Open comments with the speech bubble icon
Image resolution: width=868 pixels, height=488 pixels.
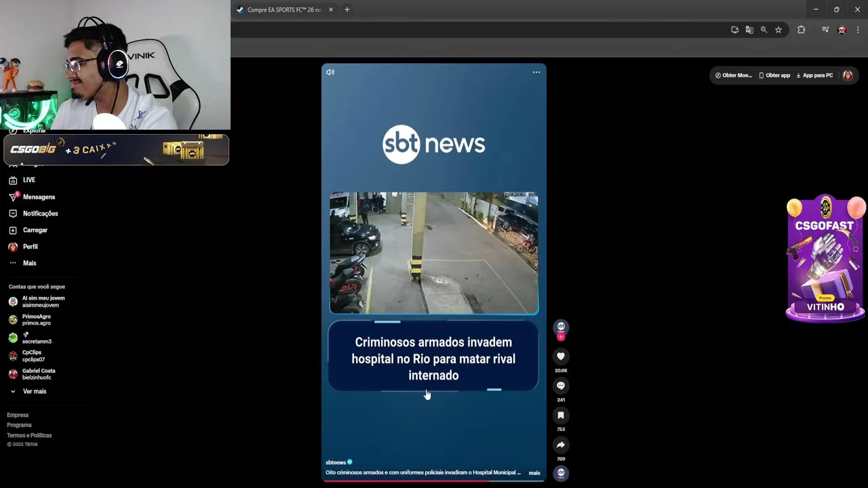tap(561, 386)
